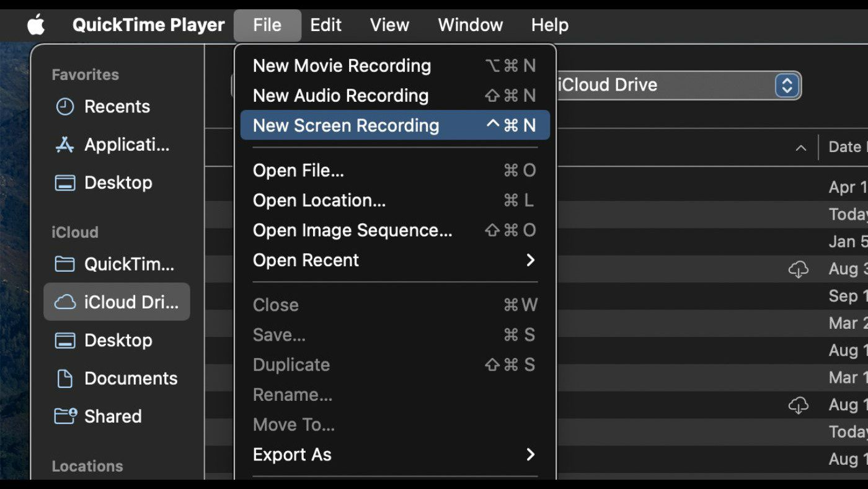The width and height of the screenshot is (868, 489).
Task: Click the iCloud Drive cloud icon
Action: click(65, 302)
